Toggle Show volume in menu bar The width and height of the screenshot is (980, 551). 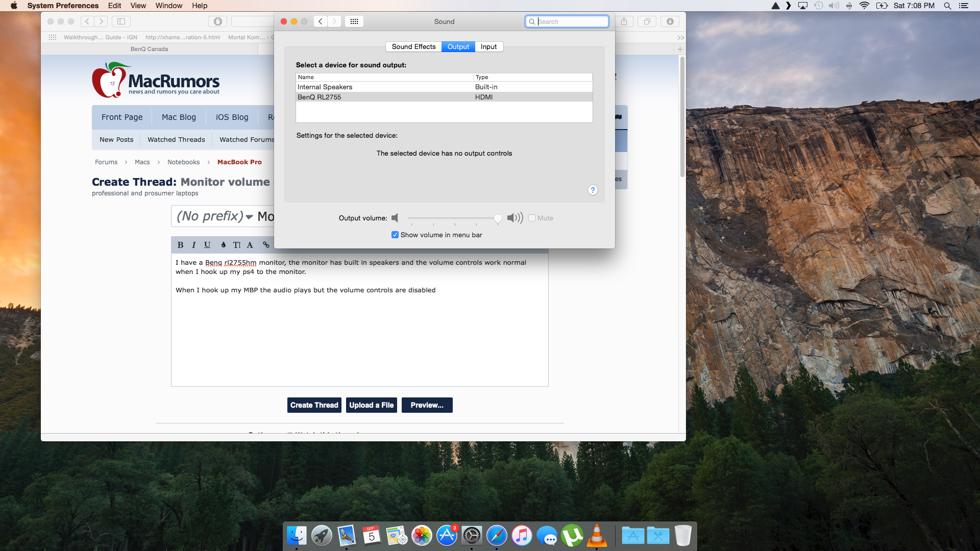(x=395, y=235)
